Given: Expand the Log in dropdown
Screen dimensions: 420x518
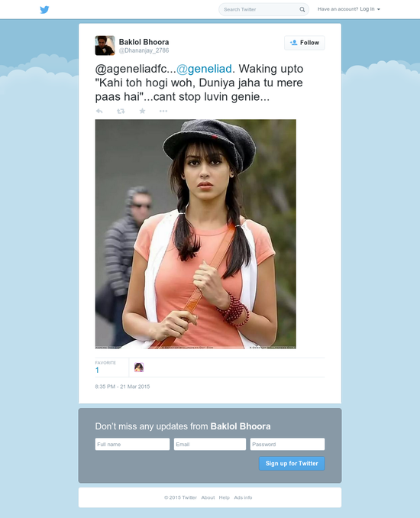Looking at the screenshot, I should tap(370, 9).
